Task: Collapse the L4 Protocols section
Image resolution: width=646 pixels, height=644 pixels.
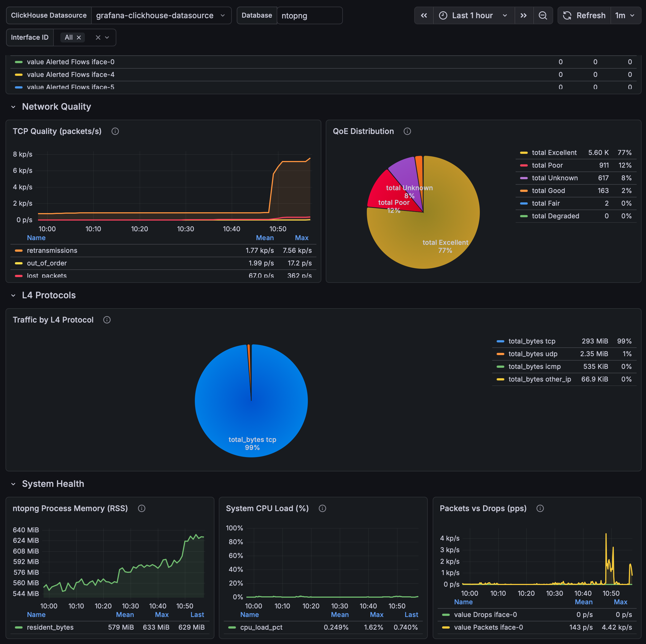Action: pyautogui.click(x=14, y=296)
